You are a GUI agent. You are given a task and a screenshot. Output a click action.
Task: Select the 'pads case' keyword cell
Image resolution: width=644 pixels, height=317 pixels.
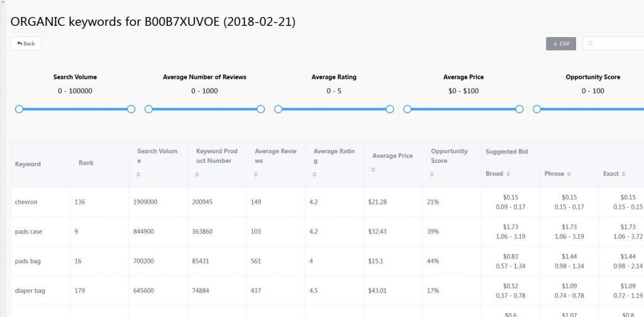coord(29,231)
